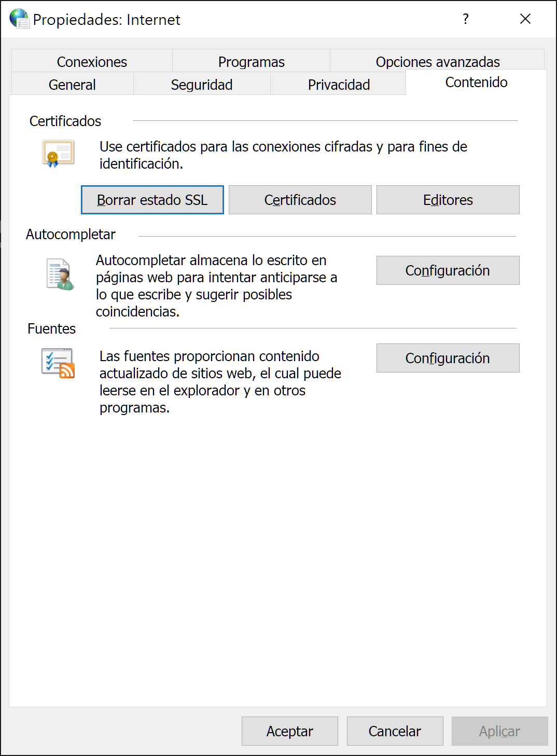
Task: Click the Internet Properties globe icon in title bar
Action: [x=20, y=19]
